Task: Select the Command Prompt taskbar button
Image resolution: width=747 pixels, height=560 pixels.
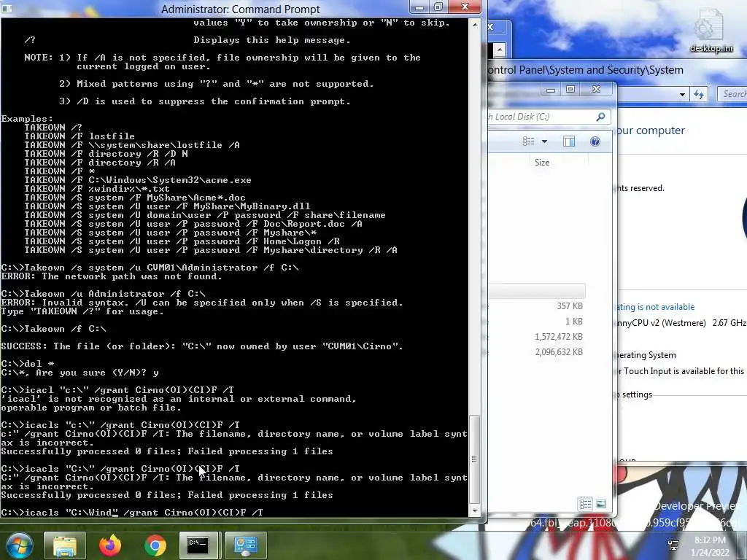Action: tap(198, 545)
